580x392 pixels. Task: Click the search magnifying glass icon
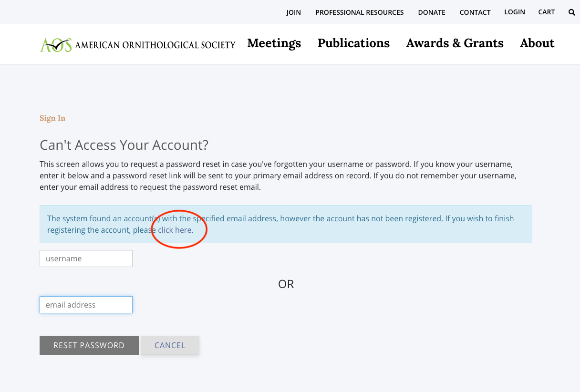coord(571,12)
